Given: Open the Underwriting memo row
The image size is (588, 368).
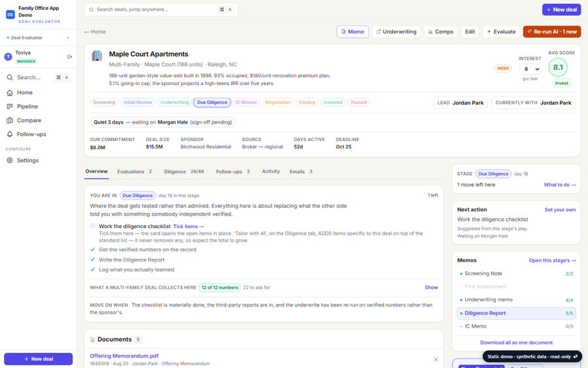Looking at the screenshot, I should (516, 300).
